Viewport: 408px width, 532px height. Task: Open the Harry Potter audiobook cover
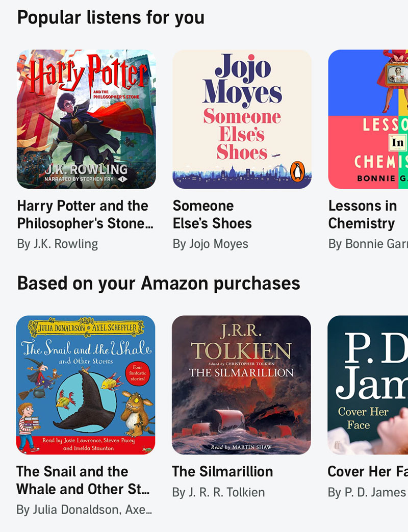click(x=86, y=119)
